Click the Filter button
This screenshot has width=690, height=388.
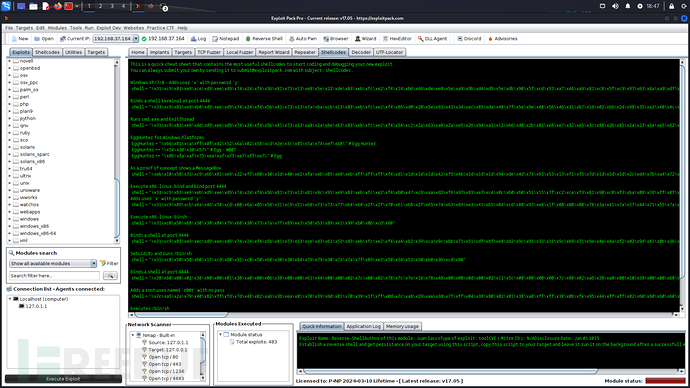[x=109, y=264]
